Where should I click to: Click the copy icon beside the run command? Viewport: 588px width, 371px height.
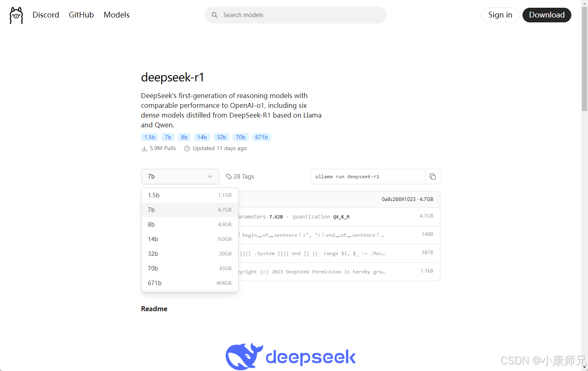[433, 176]
